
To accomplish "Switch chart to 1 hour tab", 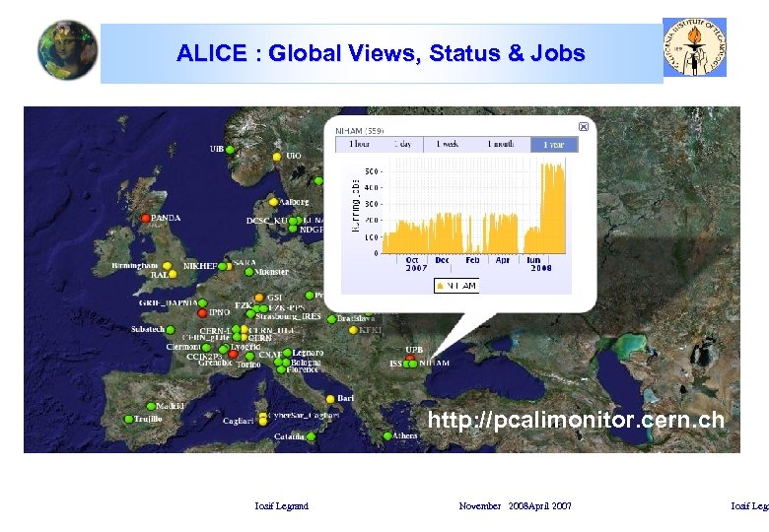I will [x=360, y=144].
